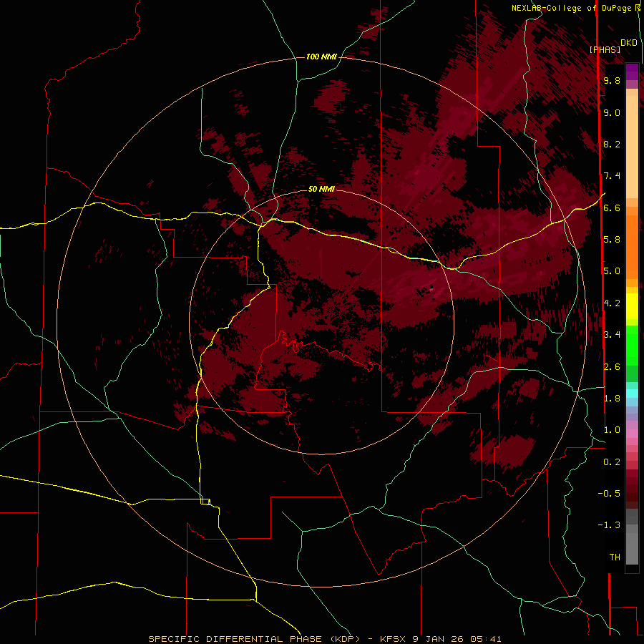Click the 2.6 scale value
The width and height of the screenshot is (644, 644).
[612, 367]
